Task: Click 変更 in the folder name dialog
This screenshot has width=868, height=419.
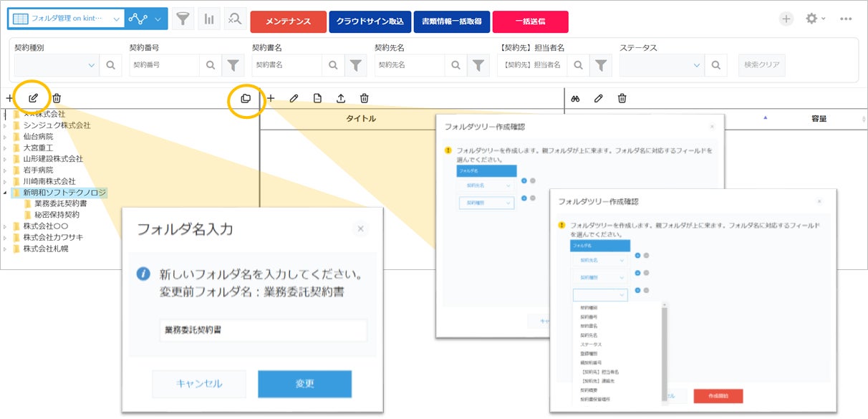Action: point(304,384)
